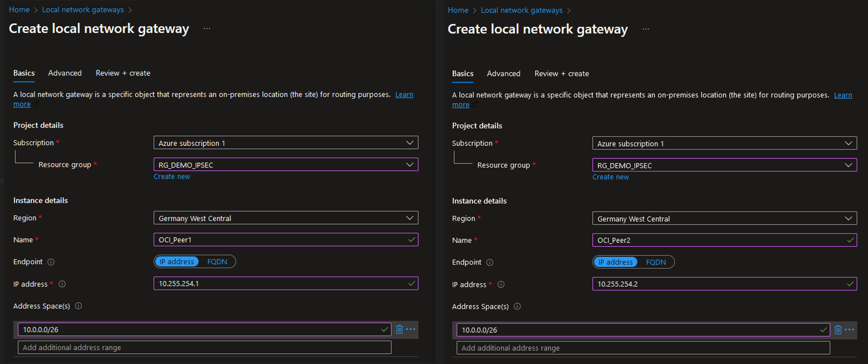The width and height of the screenshot is (868, 364).
Task: Open more options for right address space row
Action: [x=849, y=330]
